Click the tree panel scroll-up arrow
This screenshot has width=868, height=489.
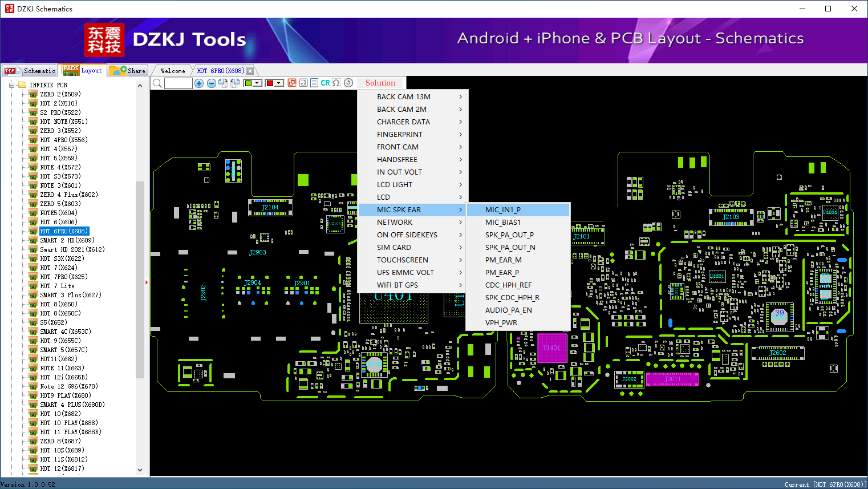click(140, 86)
